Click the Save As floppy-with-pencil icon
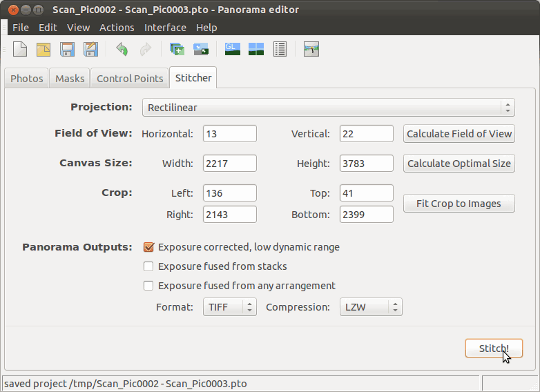The height and width of the screenshot is (392, 540). coord(91,49)
